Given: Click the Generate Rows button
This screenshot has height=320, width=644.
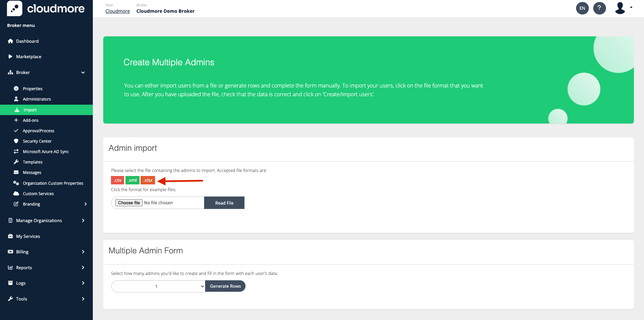Looking at the screenshot, I should (225, 286).
